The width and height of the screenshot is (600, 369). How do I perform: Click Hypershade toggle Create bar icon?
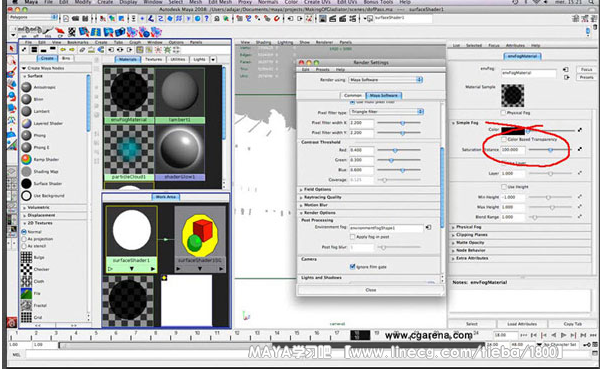(24, 50)
